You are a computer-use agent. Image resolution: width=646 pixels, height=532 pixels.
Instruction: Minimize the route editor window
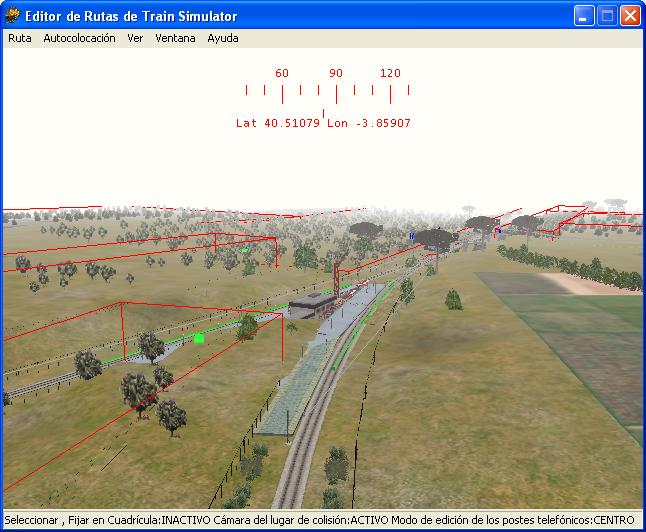[x=584, y=15]
